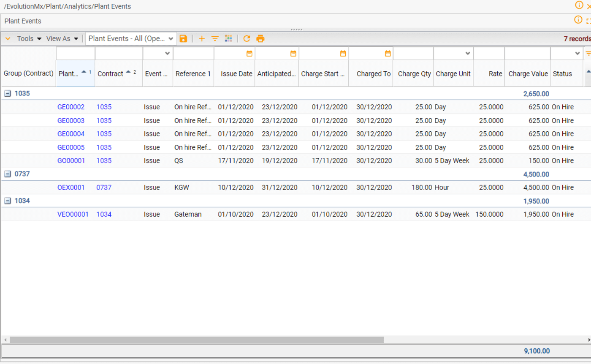
Task: Open contract link 1034 in VEO00001 row
Action: (x=104, y=214)
